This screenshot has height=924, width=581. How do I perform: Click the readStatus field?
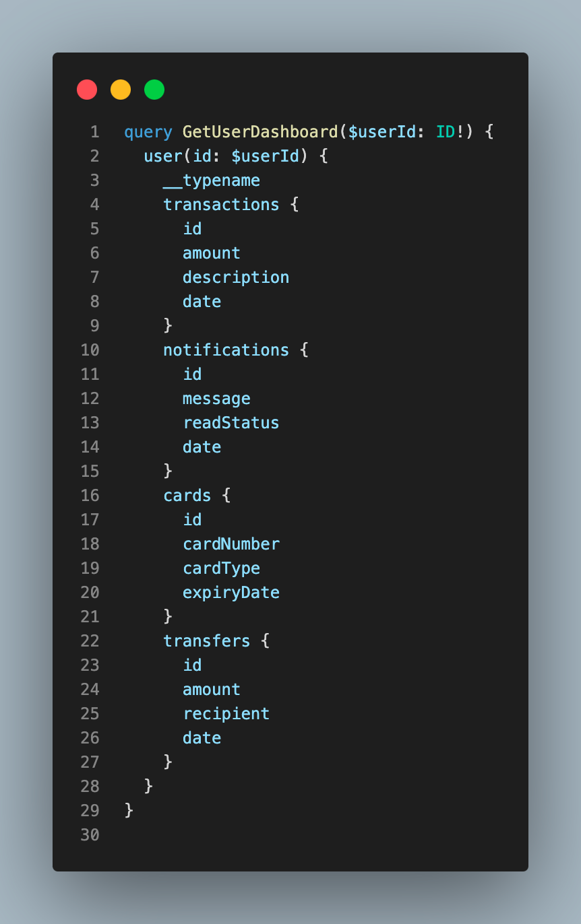click(x=231, y=423)
